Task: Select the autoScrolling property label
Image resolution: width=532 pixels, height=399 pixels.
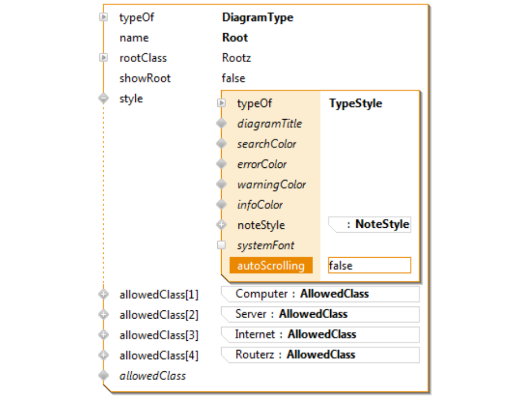Action: (271, 265)
